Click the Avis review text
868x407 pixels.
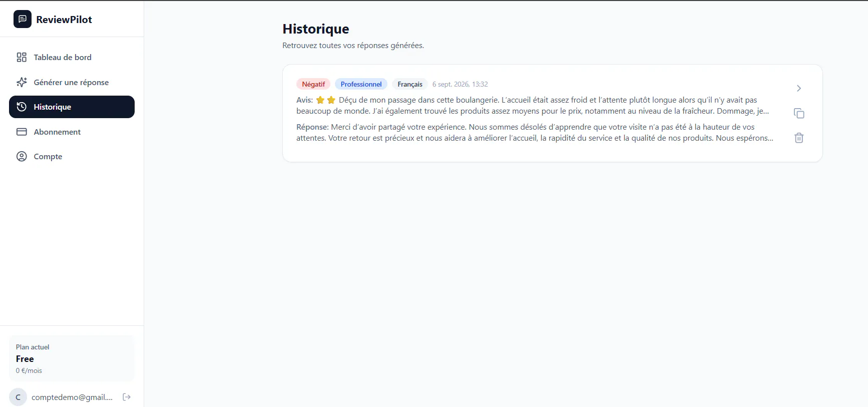(533, 106)
